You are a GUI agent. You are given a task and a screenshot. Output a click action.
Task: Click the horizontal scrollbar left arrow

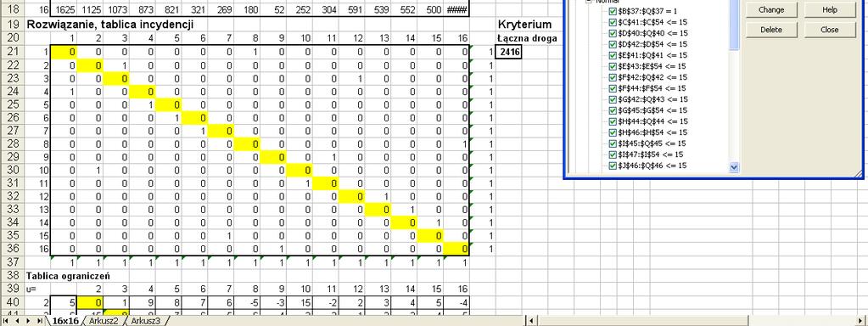coord(531,320)
